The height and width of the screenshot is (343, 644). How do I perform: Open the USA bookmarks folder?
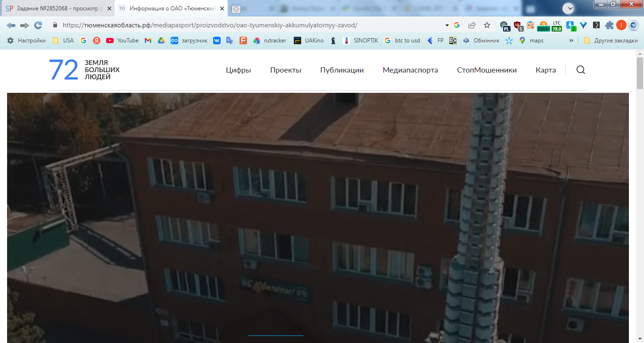point(63,41)
